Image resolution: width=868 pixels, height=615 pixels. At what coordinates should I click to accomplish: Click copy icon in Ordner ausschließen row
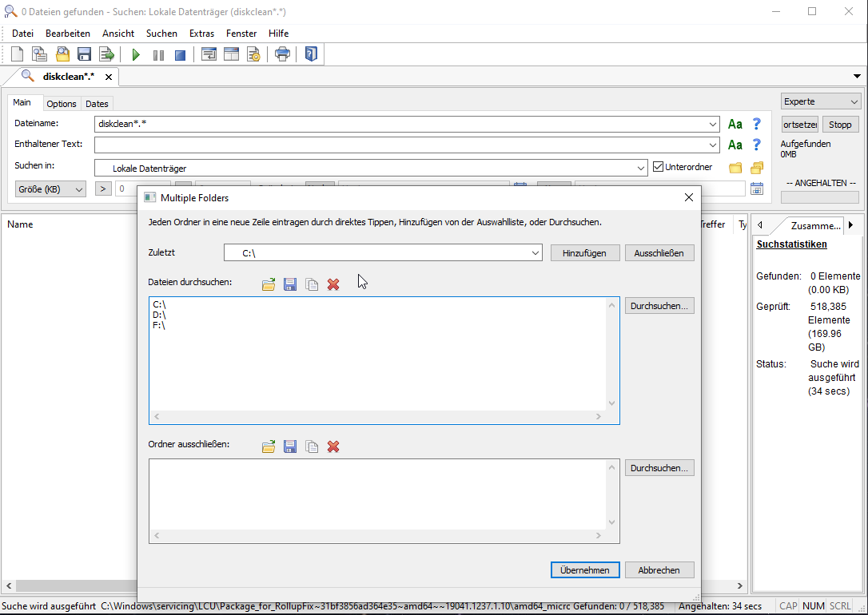click(x=312, y=446)
